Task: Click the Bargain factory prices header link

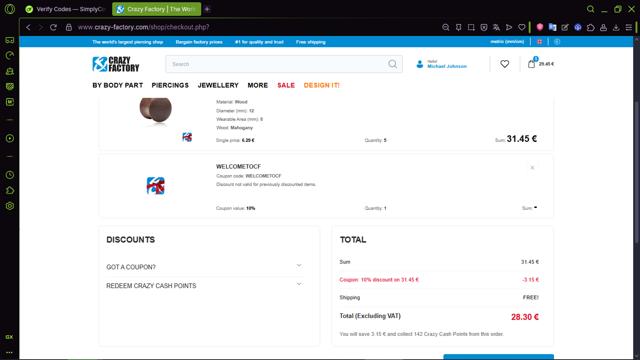Action: [x=199, y=42]
